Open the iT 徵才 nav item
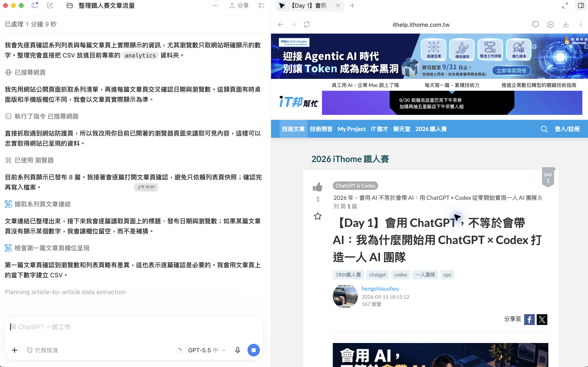Viewport: 588px width, 367px height. [379, 129]
